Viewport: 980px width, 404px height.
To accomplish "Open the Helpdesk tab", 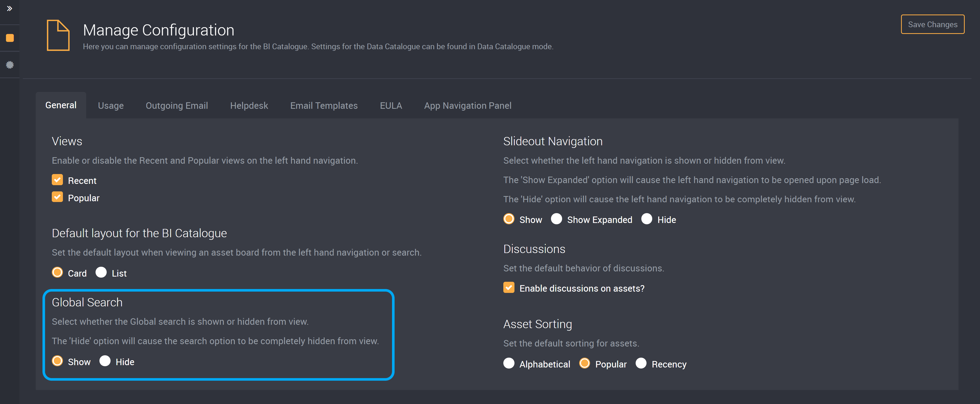I will pos(249,105).
